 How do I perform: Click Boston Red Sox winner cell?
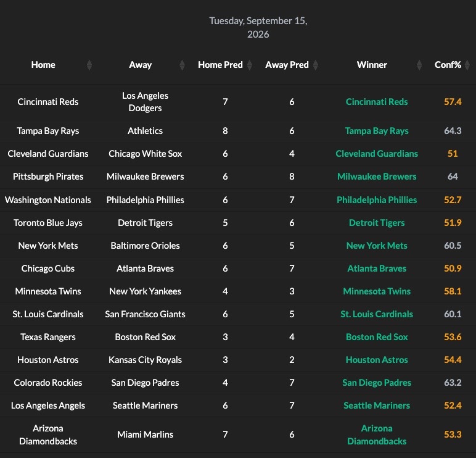[377, 337]
